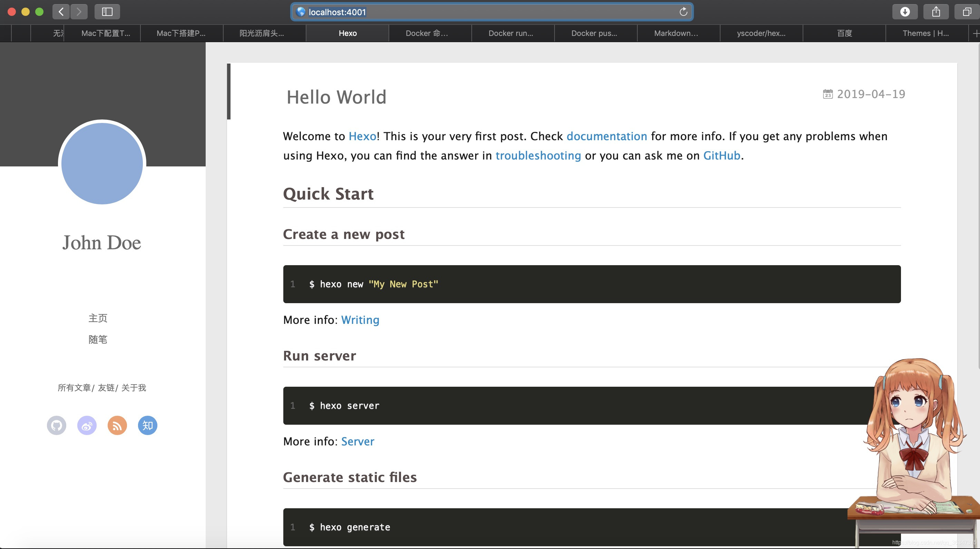The image size is (980, 549).
Task: Follow the Hexo link in welcome text
Action: [363, 136]
